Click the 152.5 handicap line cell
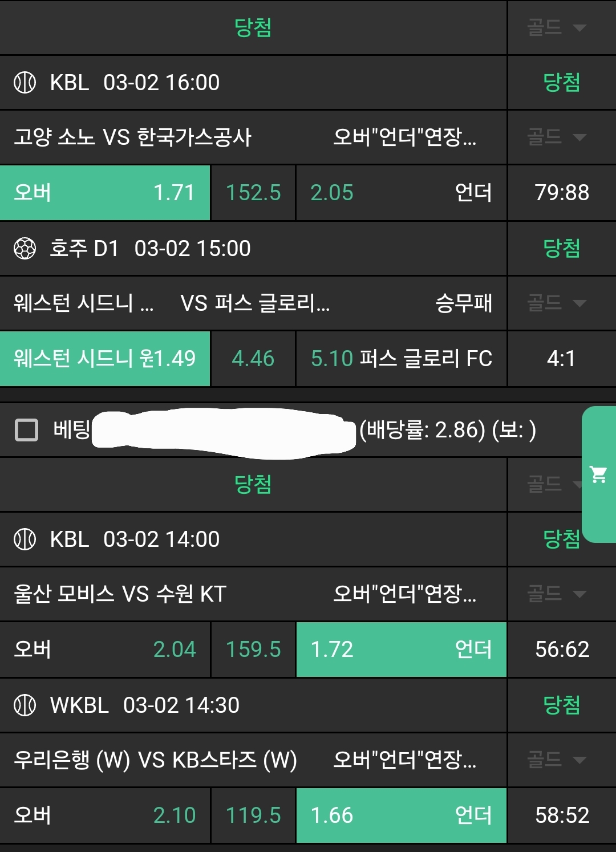Viewport: 616px width, 852px height. point(253,193)
